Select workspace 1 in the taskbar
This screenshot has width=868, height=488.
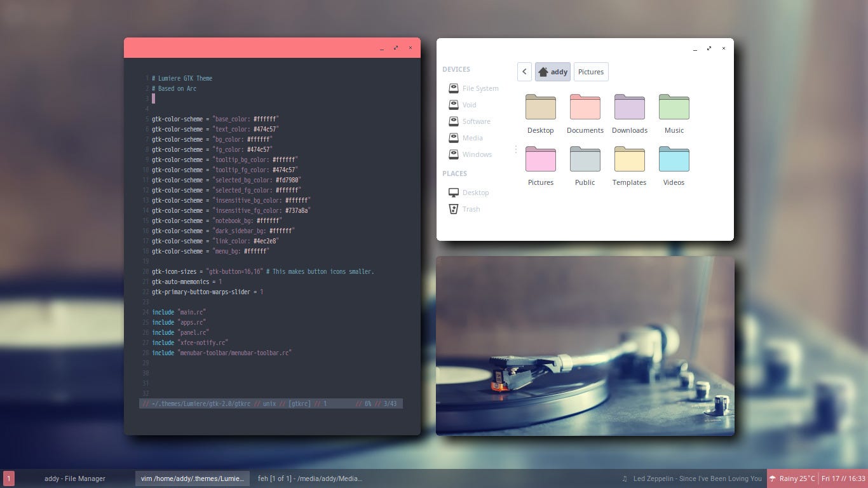[x=9, y=478]
